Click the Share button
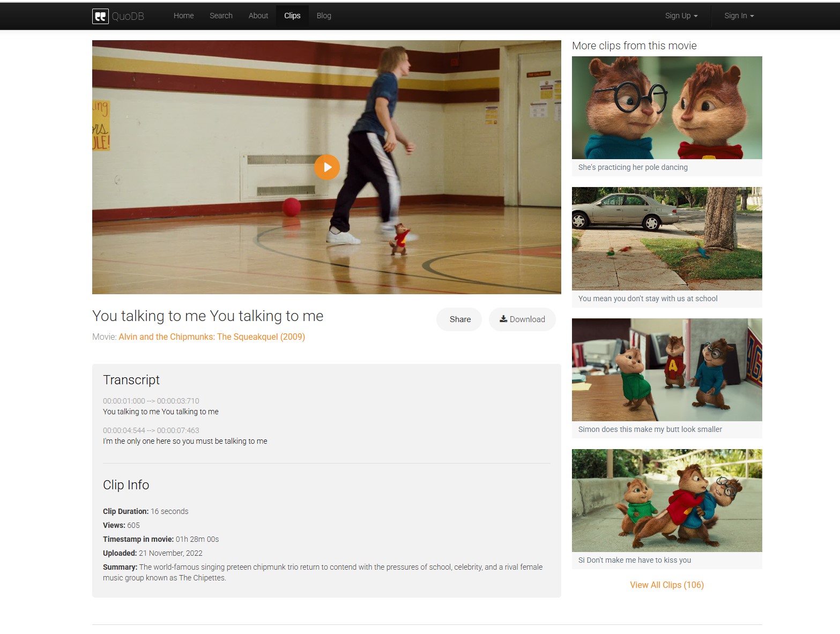840x634 pixels. click(460, 319)
